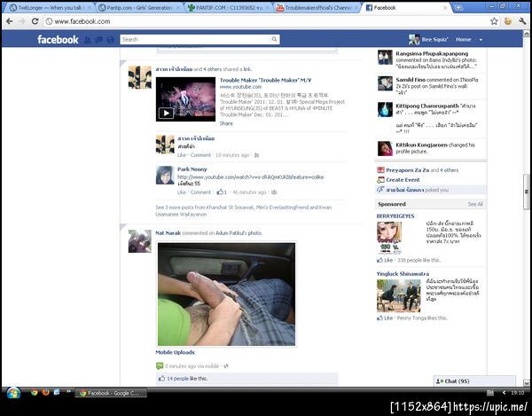Click the Facebook - Google Chrome taskbar button
Viewport: 532px width, 416px height.
click(x=111, y=393)
